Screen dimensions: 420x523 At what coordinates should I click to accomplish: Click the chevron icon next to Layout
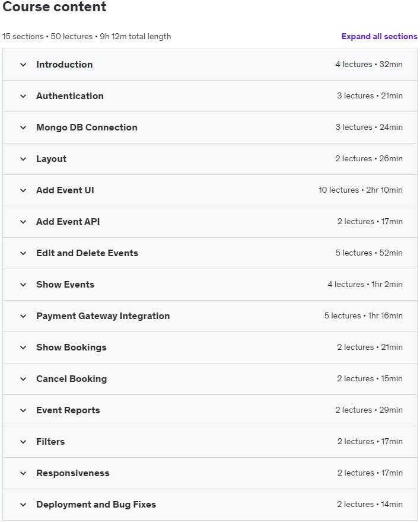23,159
